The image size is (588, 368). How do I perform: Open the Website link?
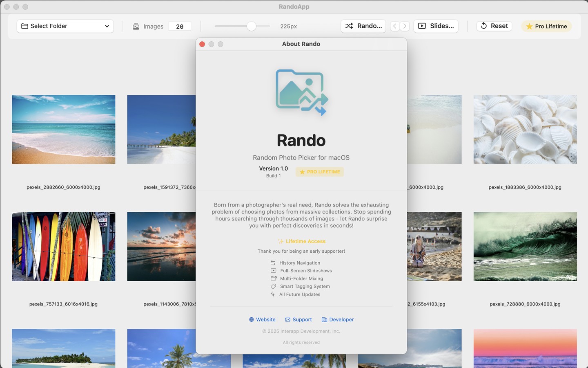pyautogui.click(x=262, y=320)
